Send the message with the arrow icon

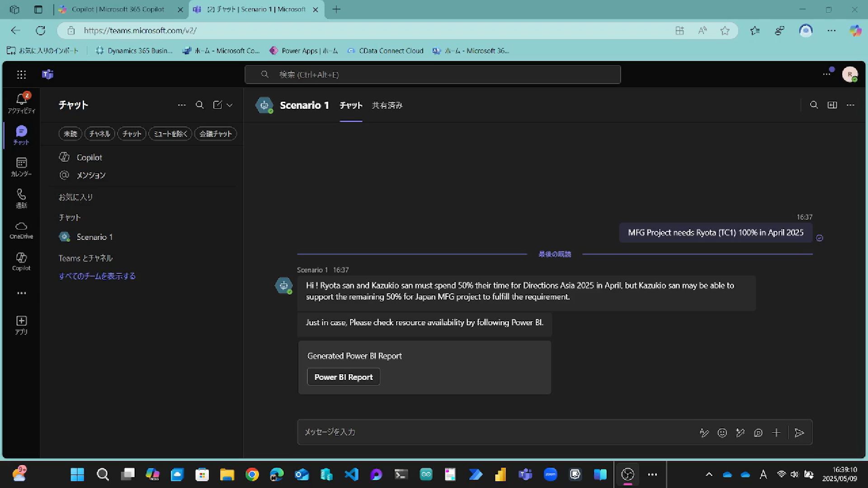pyautogui.click(x=799, y=433)
